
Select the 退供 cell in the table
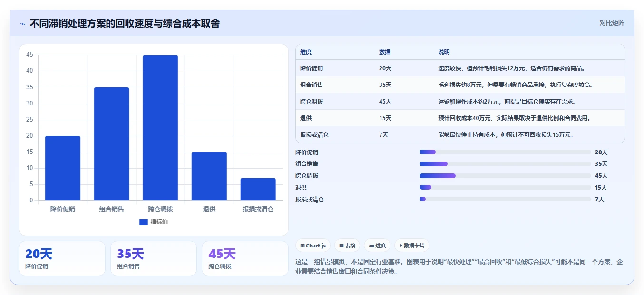(306, 118)
